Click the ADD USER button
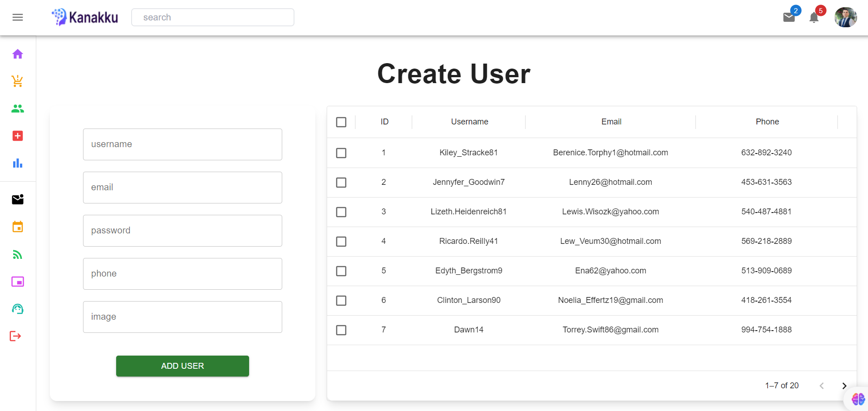The width and height of the screenshot is (868, 411). click(182, 366)
